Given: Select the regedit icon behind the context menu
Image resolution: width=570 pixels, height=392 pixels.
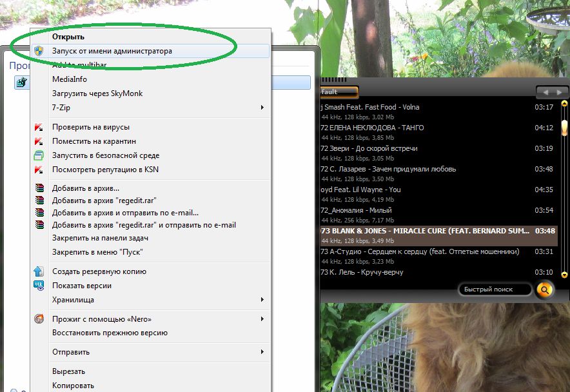Looking at the screenshot, I should pyautogui.click(x=21, y=83).
